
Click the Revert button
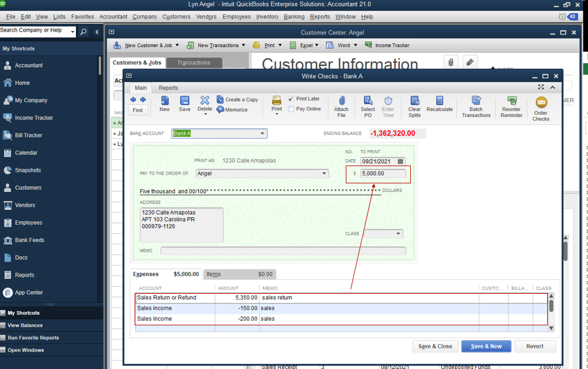(534, 347)
